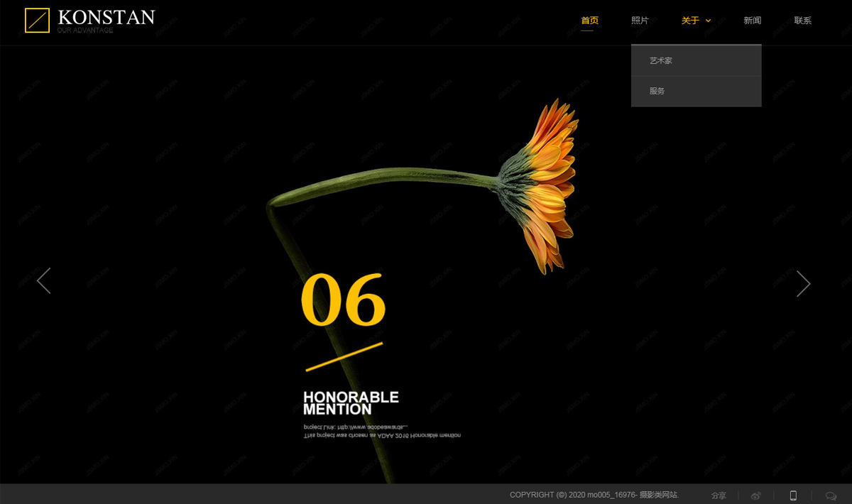Click the 分享 share label in footer
Image resolution: width=852 pixels, height=504 pixels.
(x=719, y=495)
